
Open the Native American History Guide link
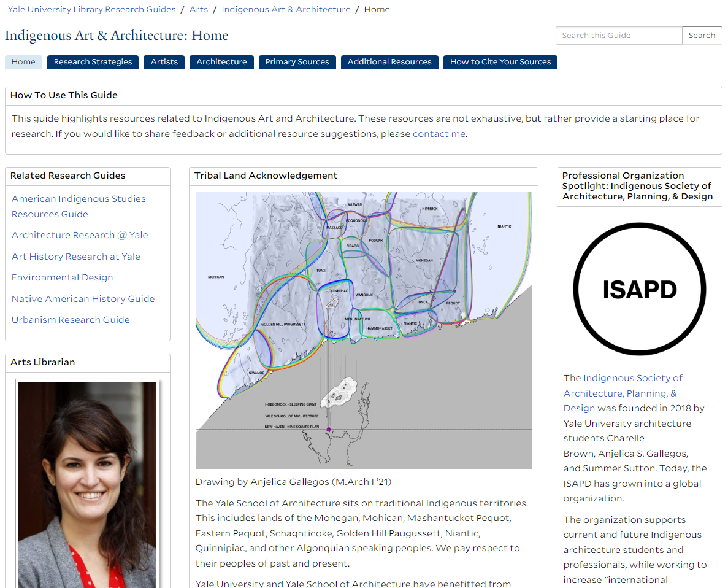(83, 299)
